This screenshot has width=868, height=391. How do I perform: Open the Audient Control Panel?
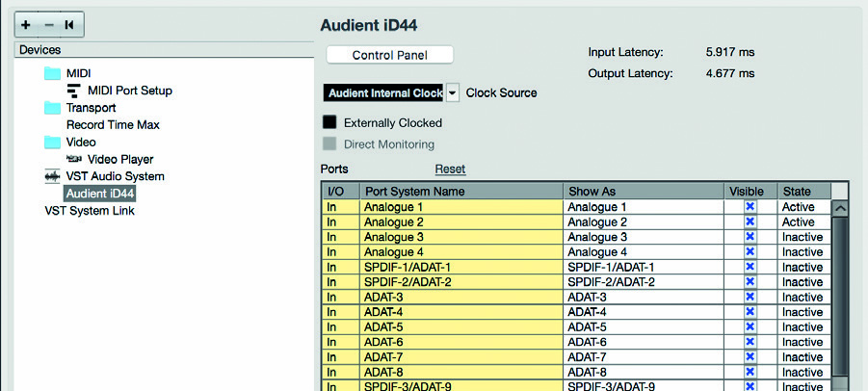(390, 55)
